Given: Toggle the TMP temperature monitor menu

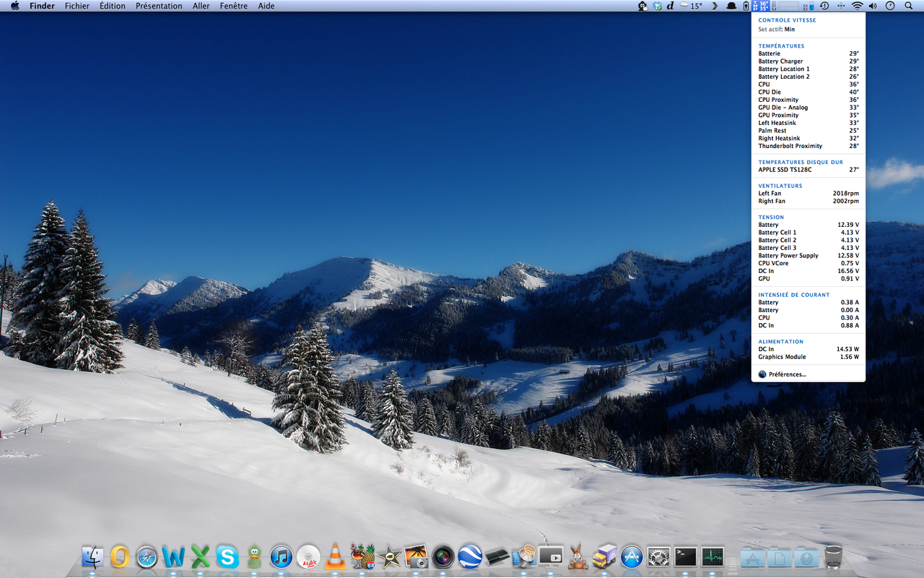Looking at the screenshot, I should coord(760,6).
